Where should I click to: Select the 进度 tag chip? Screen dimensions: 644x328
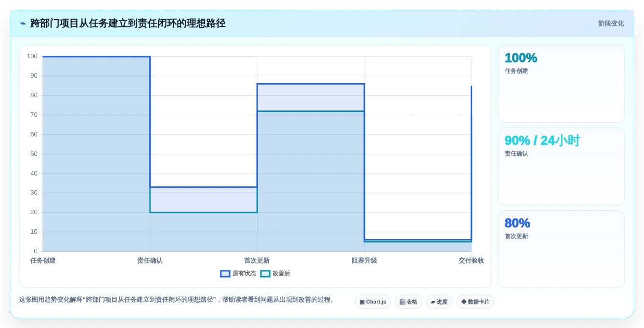(439, 302)
